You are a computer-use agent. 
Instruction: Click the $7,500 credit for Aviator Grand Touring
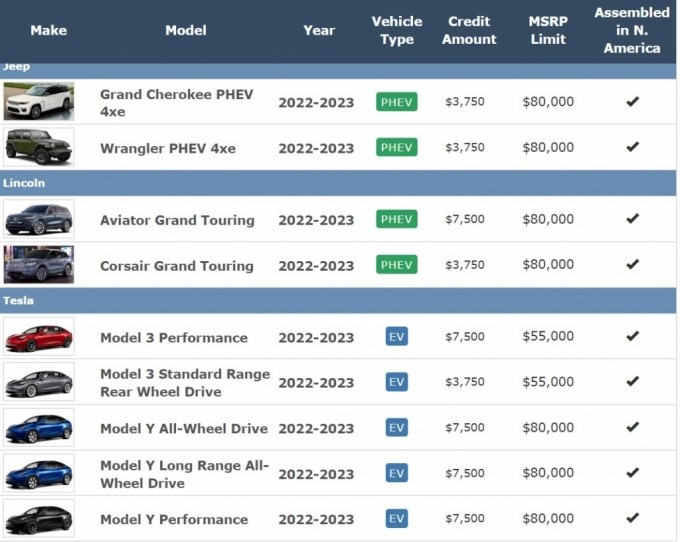[465, 219]
